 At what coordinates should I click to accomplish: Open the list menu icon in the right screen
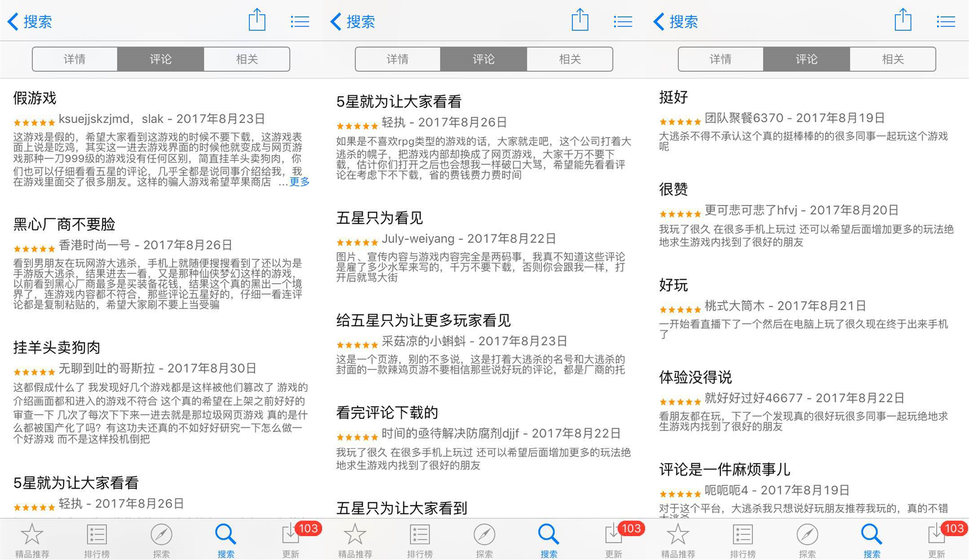pos(946,21)
